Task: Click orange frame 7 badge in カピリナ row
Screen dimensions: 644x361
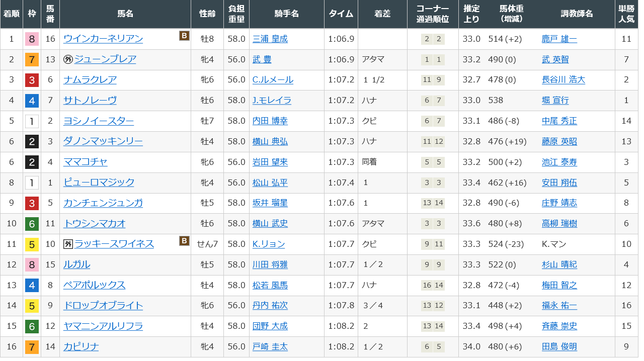Action: [32, 347]
